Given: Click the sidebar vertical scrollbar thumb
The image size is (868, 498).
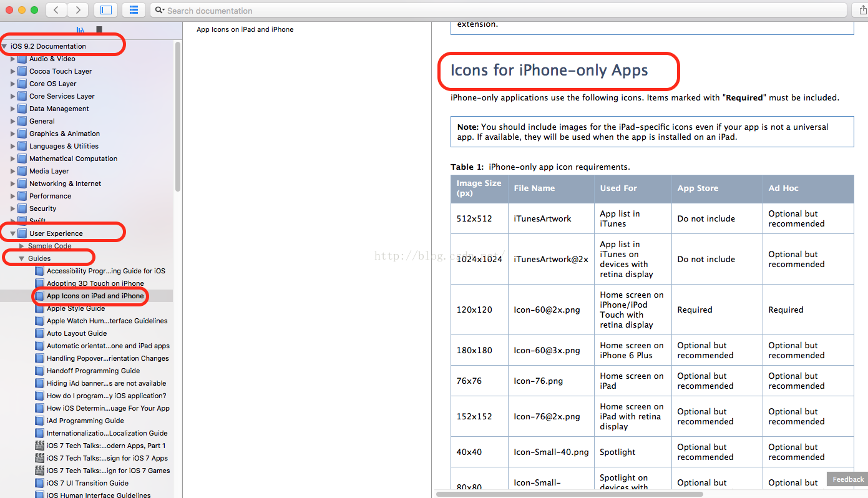Looking at the screenshot, I should (x=178, y=116).
